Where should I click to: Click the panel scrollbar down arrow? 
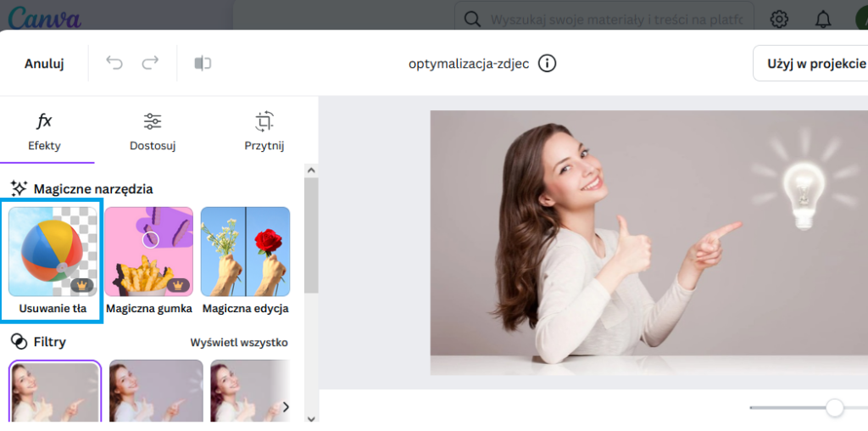point(311,417)
